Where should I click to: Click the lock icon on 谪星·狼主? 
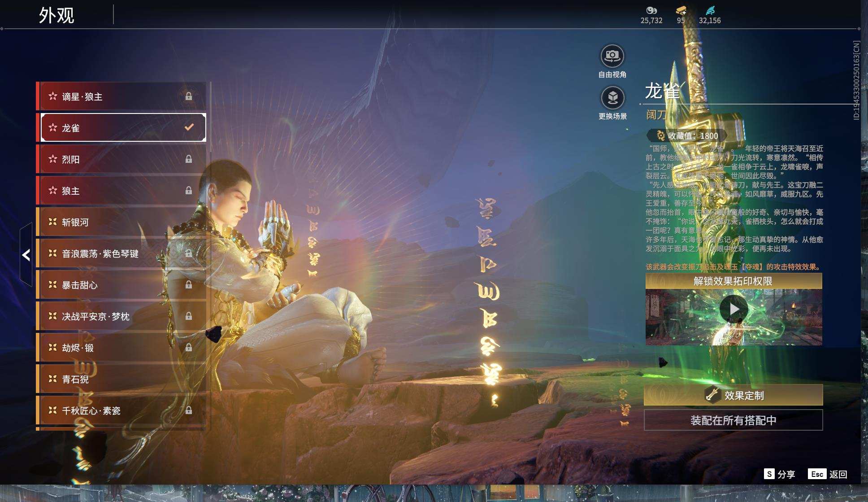189,96
